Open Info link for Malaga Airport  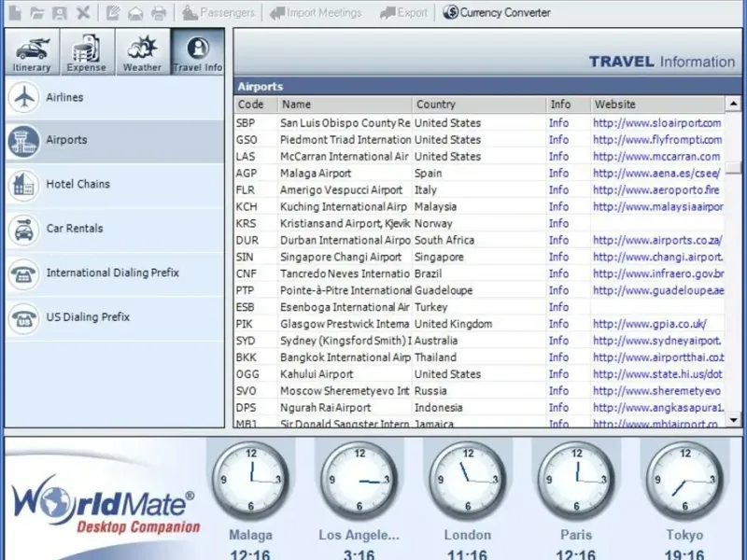pos(558,174)
